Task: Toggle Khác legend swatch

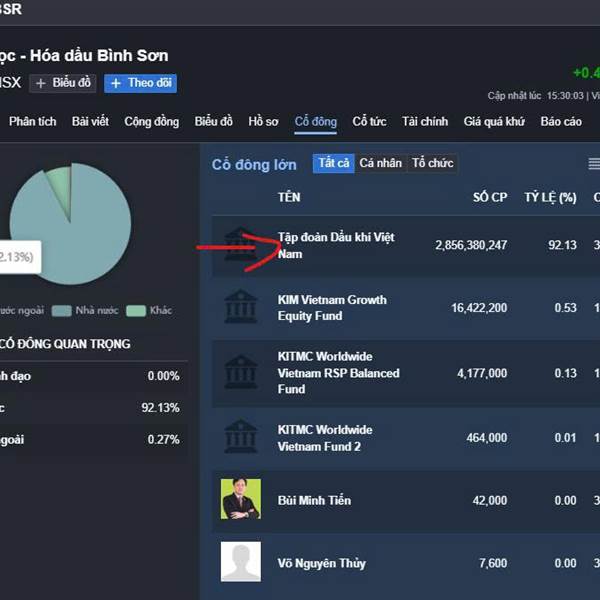Action: 136,311
